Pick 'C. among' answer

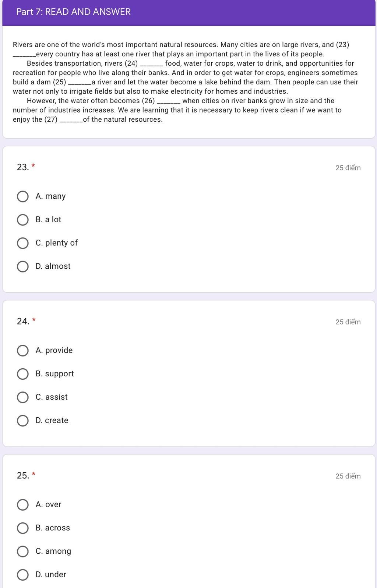click(23, 552)
